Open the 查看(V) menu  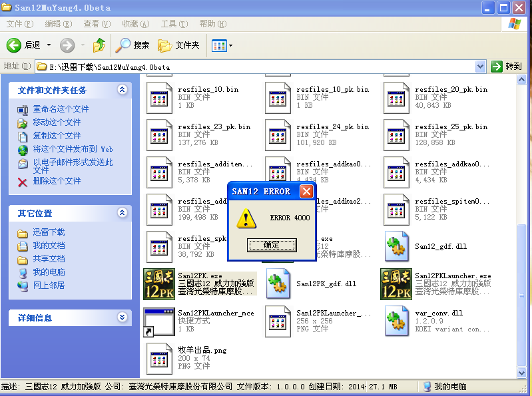[97, 24]
